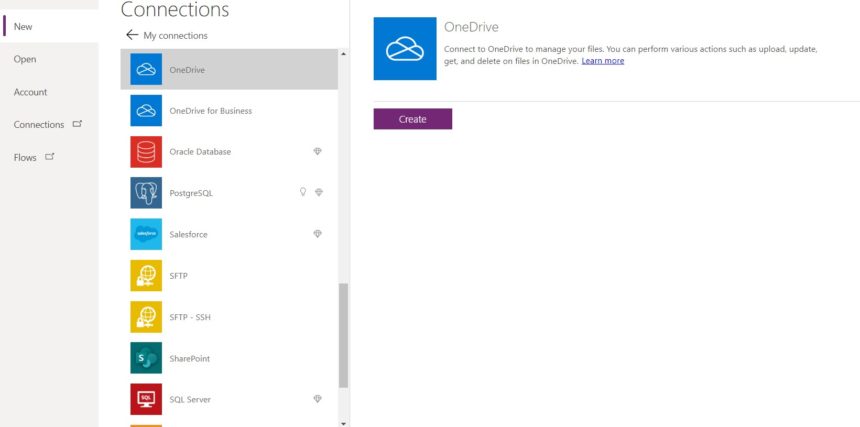860x427 pixels.
Task: Click premium diamond icon beside Oracle Database
Action: point(318,151)
